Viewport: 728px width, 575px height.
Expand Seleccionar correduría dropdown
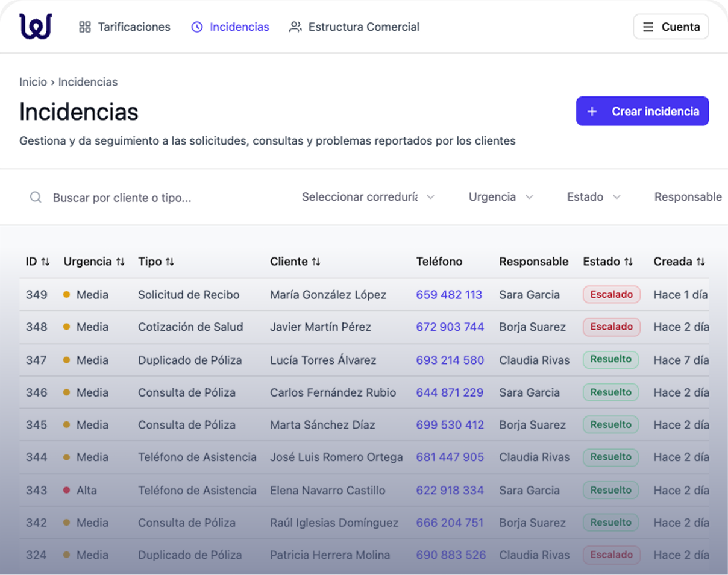368,197
